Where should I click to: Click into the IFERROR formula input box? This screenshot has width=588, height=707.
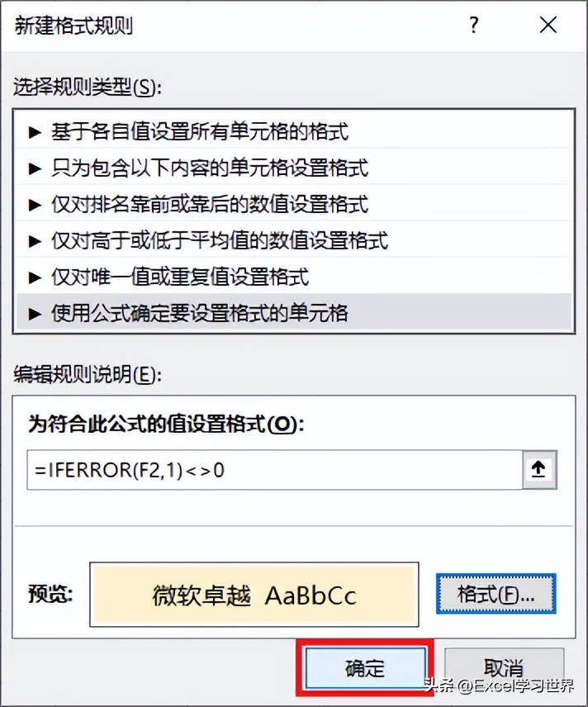coord(273,470)
